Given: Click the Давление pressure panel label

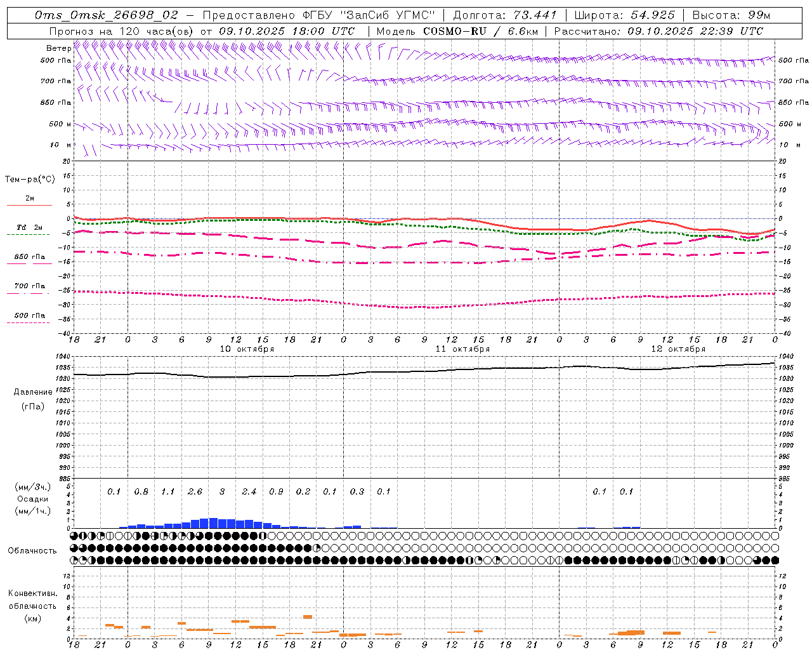Looking at the screenshot, I should (x=33, y=392).
